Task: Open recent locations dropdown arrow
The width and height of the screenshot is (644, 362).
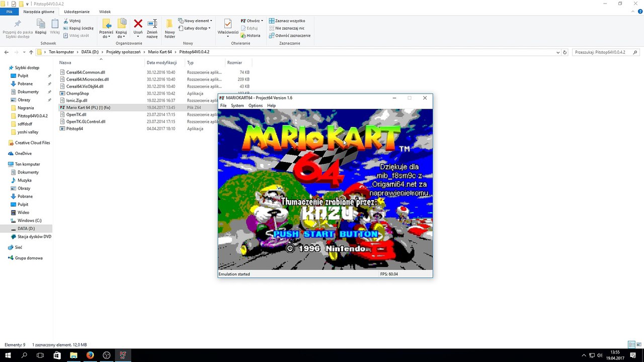Action: (x=24, y=52)
